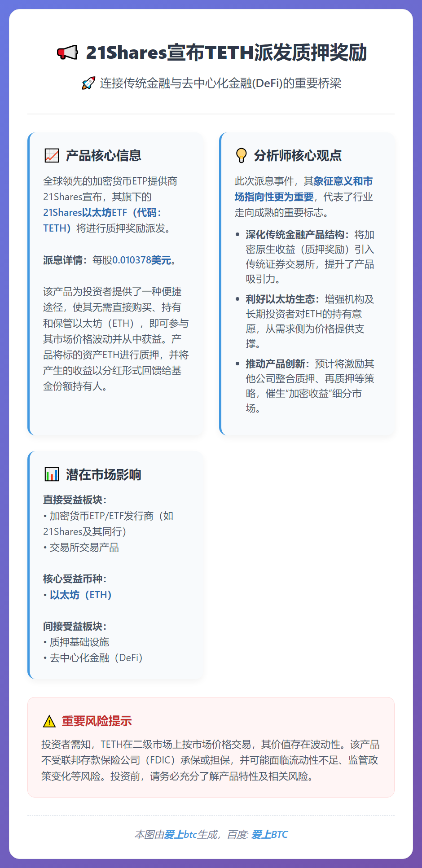This screenshot has width=422, height=868.
Task: Click the line 去中心化金融（DeFi）
Action: click(x=93, y=658)
